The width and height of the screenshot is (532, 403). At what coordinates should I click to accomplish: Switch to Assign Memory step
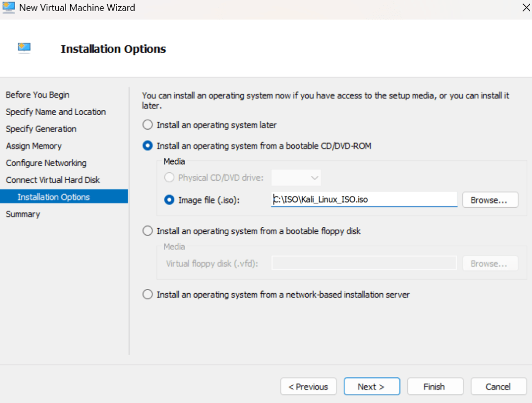(x=34, y=146)
